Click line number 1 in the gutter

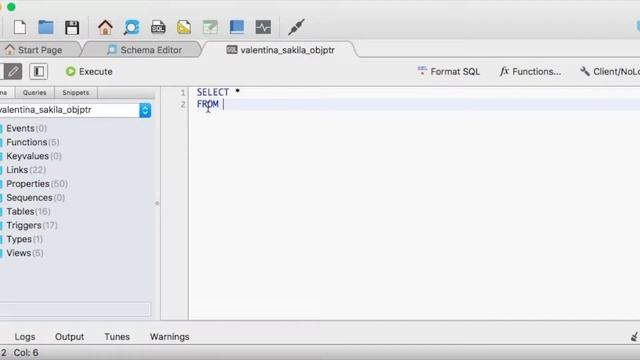tap(183, 93)
